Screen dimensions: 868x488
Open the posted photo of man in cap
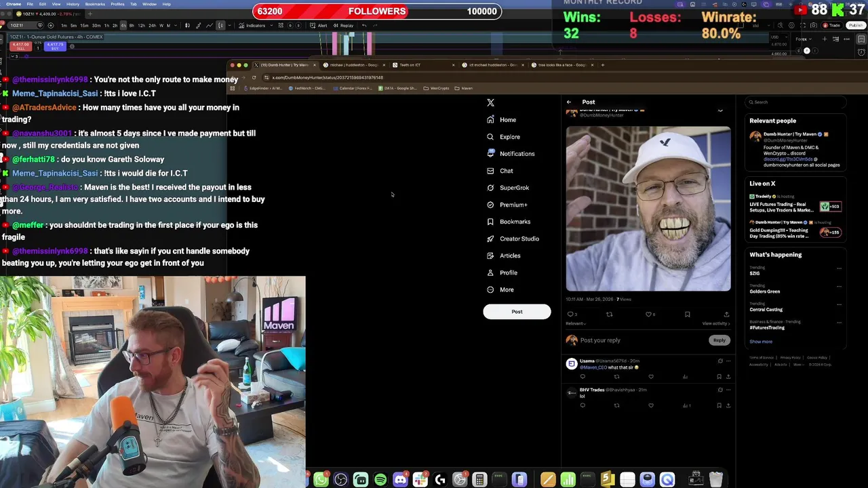(648, 209)
